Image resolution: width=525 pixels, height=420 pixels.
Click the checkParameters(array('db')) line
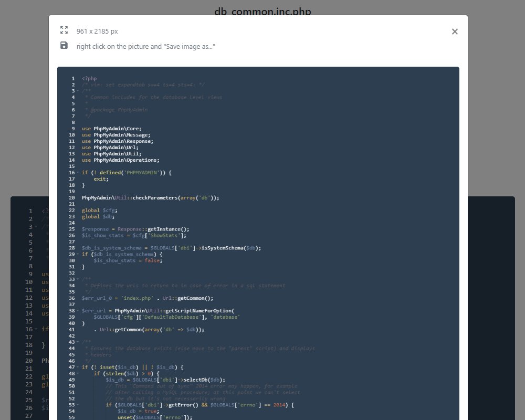pyautogui.click(x=151, y=197)
